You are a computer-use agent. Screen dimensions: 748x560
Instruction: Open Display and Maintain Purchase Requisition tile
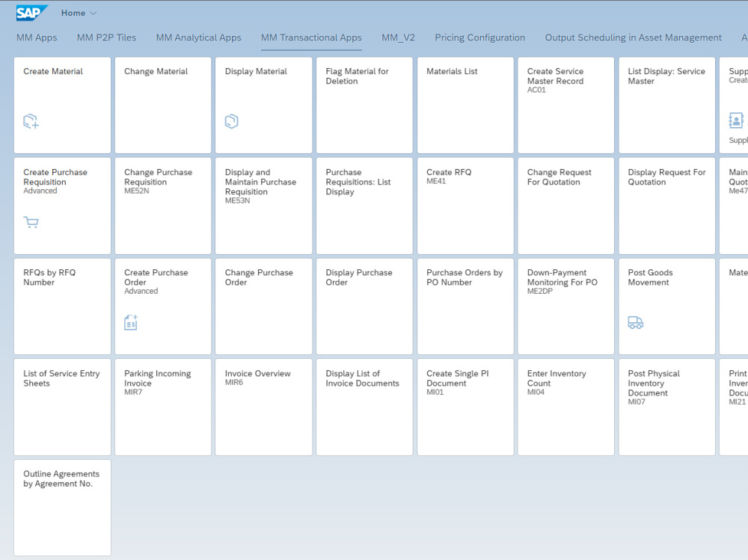point(264,206)
